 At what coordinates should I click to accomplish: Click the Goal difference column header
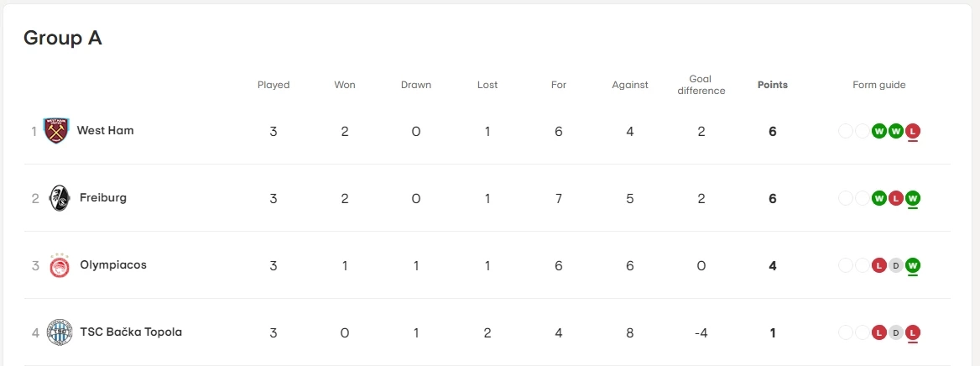click(701, 85)
